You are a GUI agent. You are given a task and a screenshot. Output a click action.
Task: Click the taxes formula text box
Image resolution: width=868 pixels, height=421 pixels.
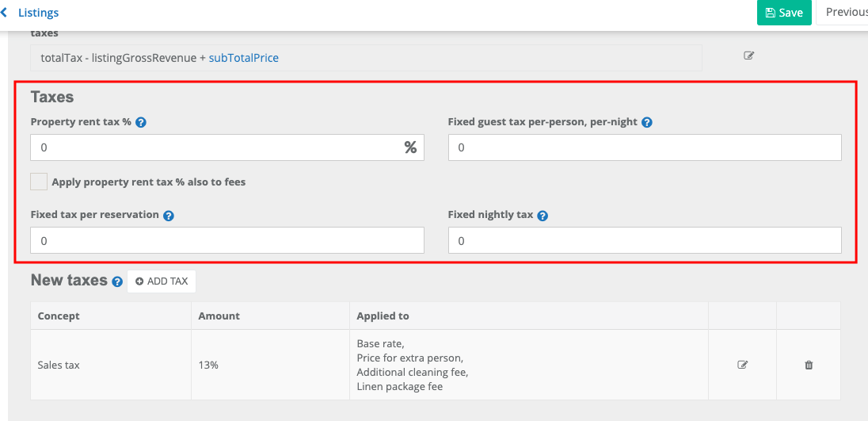click(366, 58)
